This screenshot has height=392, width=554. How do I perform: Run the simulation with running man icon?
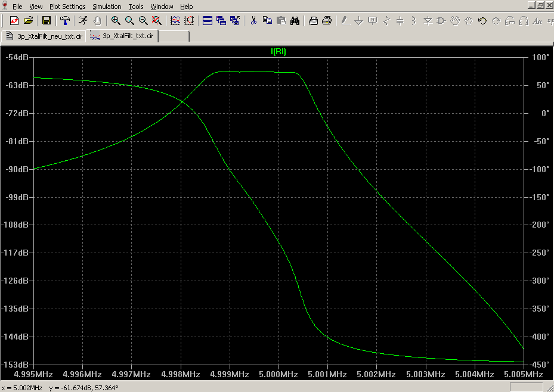(x=83, y=21)
